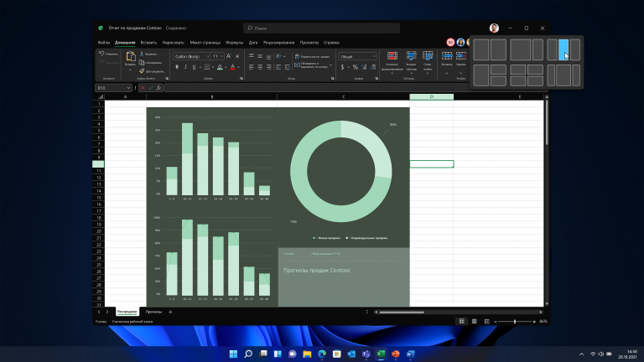Toggle italic formatting in the ribbon
Viewport: 644px width, 362px height.
click(184, 65)
